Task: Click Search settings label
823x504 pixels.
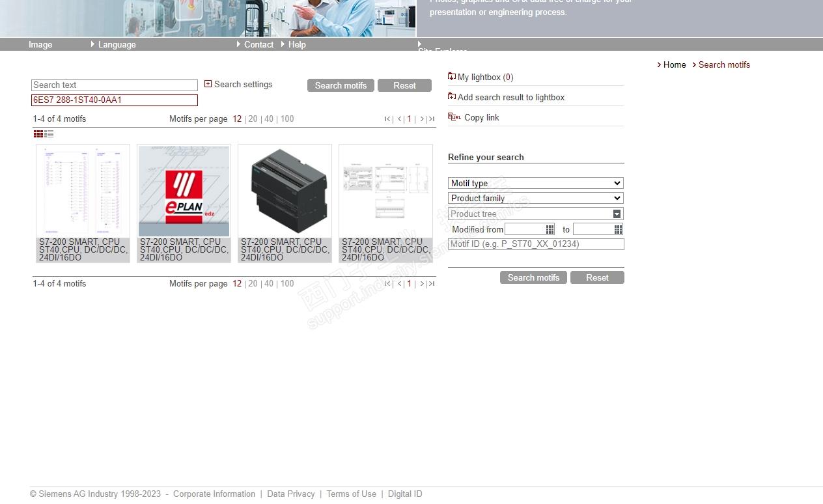Action: coord(244,84)
